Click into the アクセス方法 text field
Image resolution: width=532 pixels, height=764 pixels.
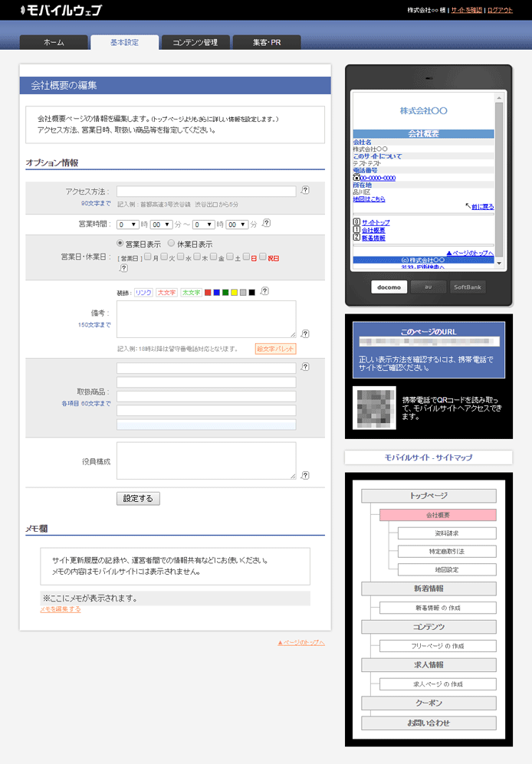pos(205,192)
